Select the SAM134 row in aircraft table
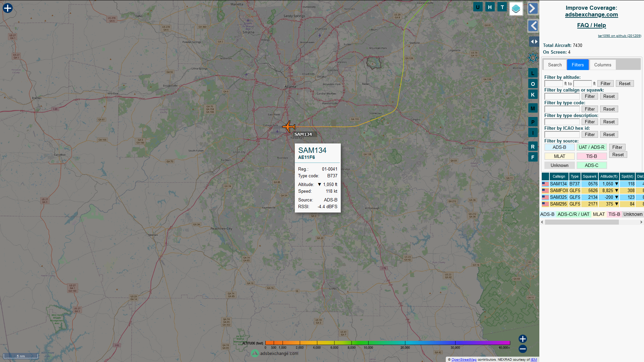 point(592,184)
